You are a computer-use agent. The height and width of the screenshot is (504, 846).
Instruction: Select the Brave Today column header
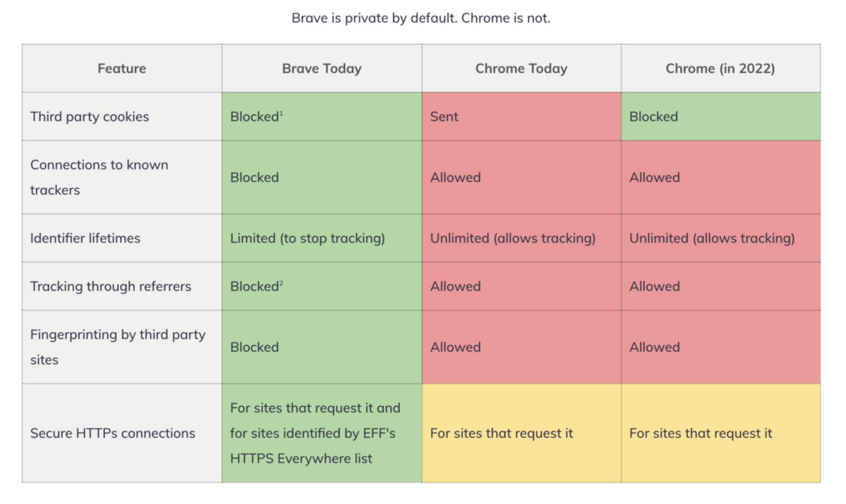pos(321,69)
